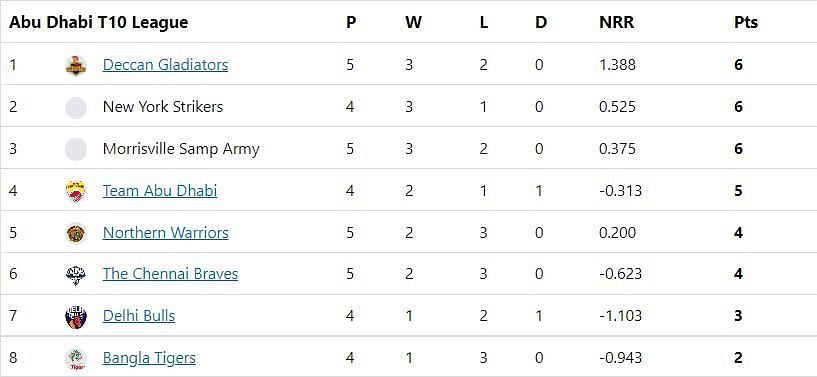Click the Pts column header
Screen dimensions: 817x377
coord(746,22)
